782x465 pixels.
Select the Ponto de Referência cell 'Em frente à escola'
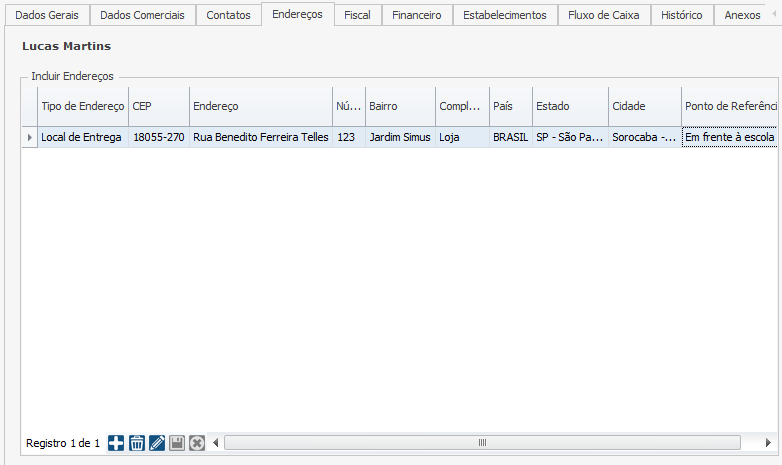click(x=729, y=137)
